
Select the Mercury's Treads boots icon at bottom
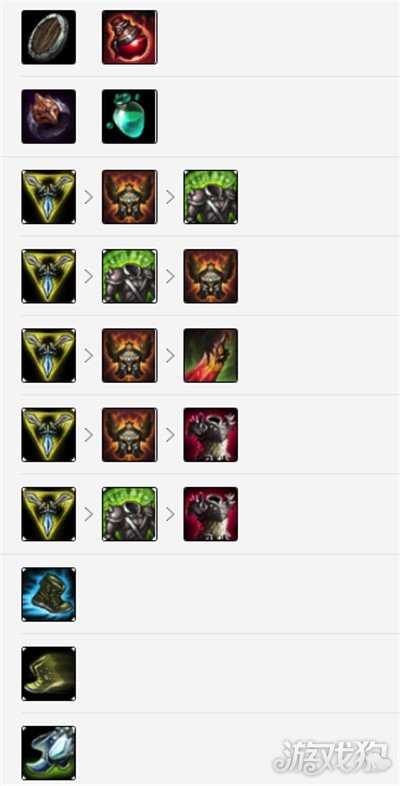click(x=49, y=753)
